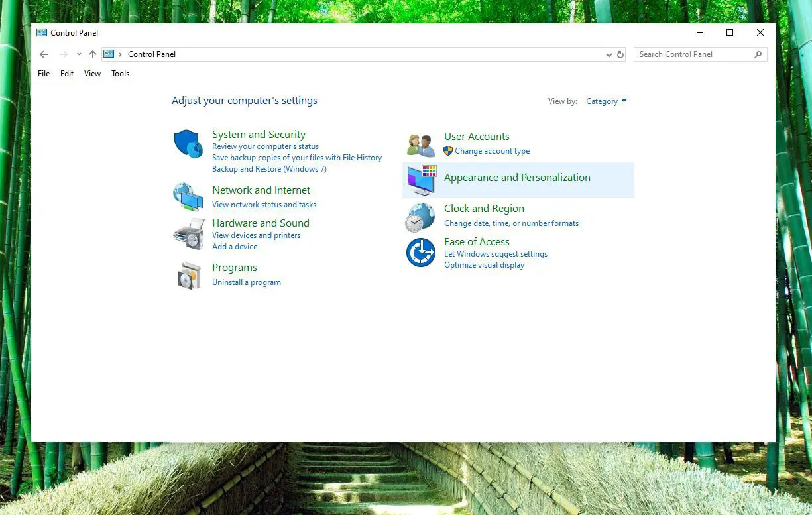Expand the address bar history dropdown
The width and height of the screenshot is (812, 515).
point(609,54)
